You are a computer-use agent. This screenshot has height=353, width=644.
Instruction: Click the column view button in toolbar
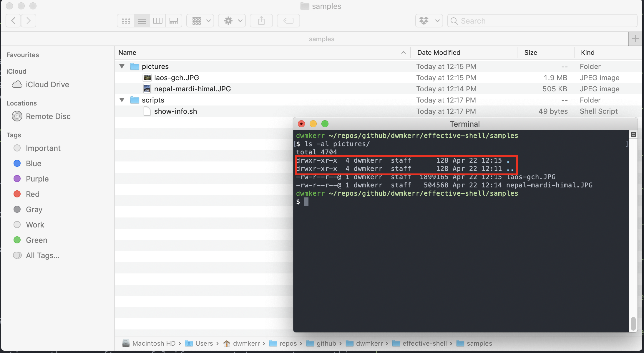pyautogui.click(x=158, y=20)
